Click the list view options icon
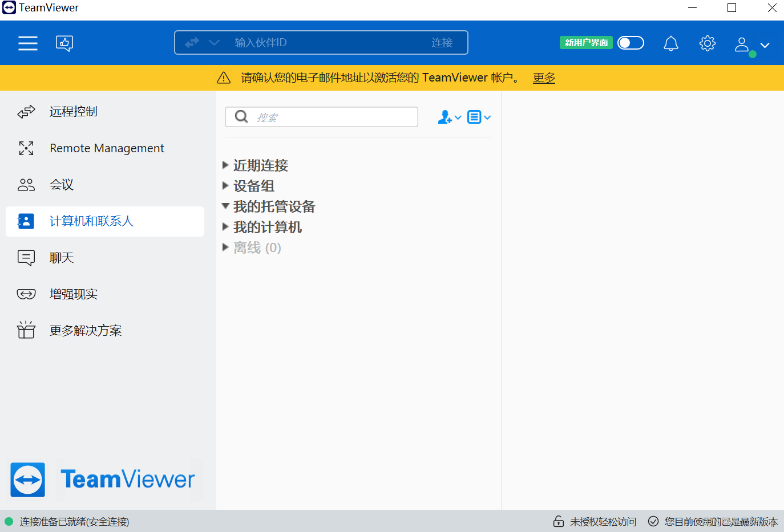The height and width of the screenshot is (532, 784). tap(474, 117)
